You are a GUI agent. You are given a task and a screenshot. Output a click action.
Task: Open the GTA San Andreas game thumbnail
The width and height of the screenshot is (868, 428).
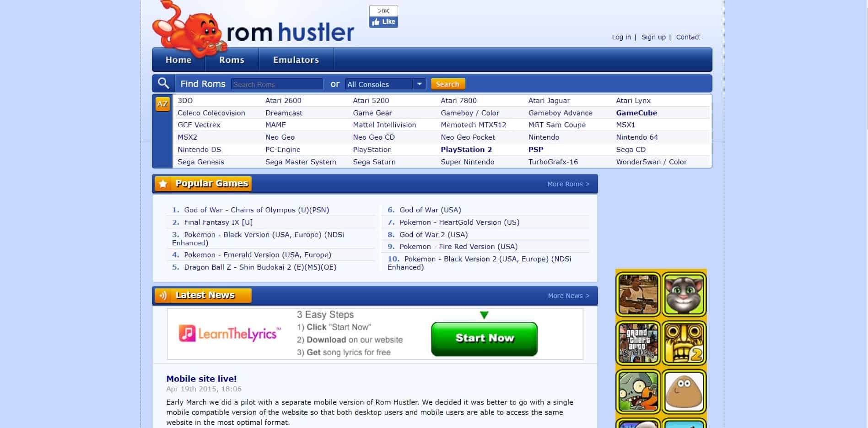638,343
